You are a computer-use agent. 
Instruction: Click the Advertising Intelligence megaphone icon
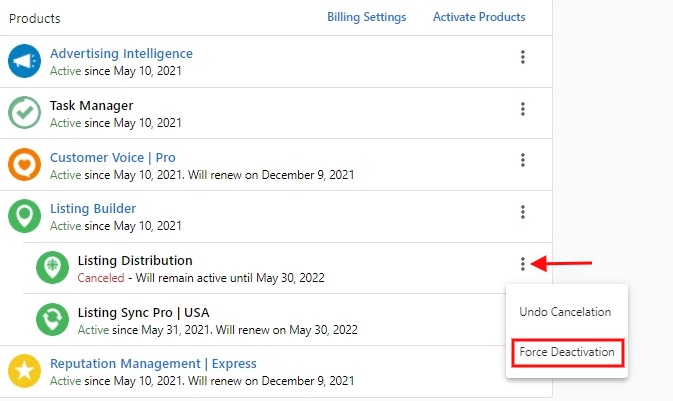[x=24, y=61]
